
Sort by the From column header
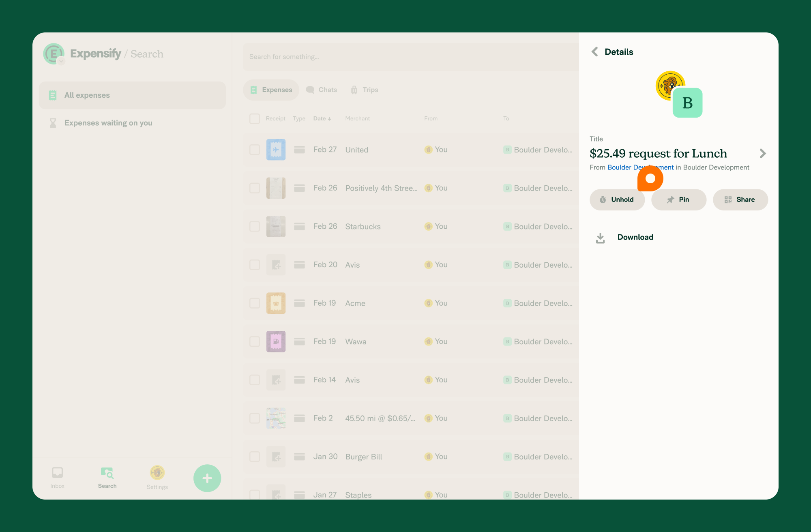click(x=431, y=118)
